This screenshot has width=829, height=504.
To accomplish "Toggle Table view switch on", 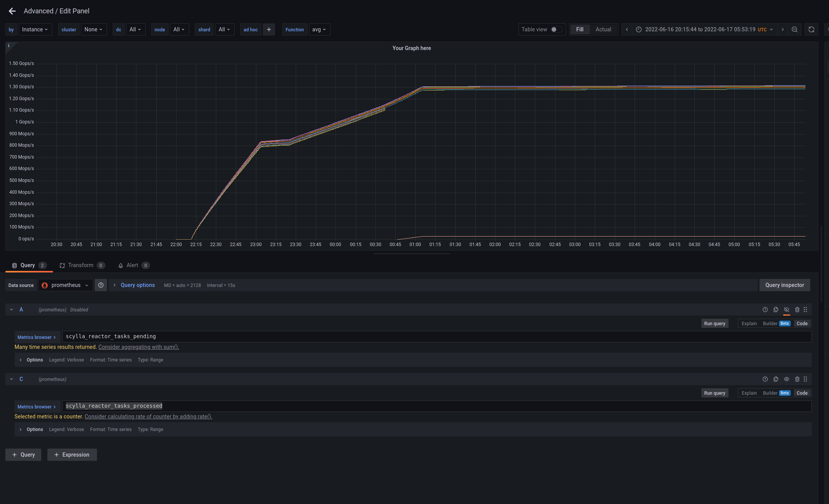I will pyautogui.click(x=557, y=29).
